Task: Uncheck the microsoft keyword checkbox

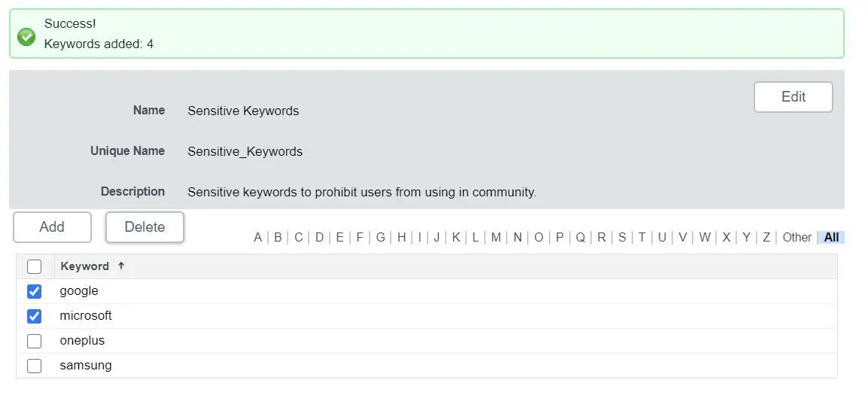Action: coord(35,316)
